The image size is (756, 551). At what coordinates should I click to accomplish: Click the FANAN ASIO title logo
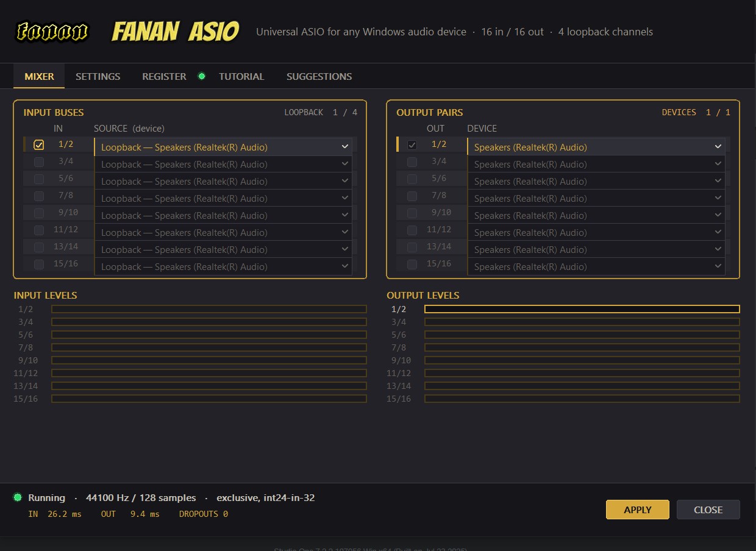(x=175, y=32)
